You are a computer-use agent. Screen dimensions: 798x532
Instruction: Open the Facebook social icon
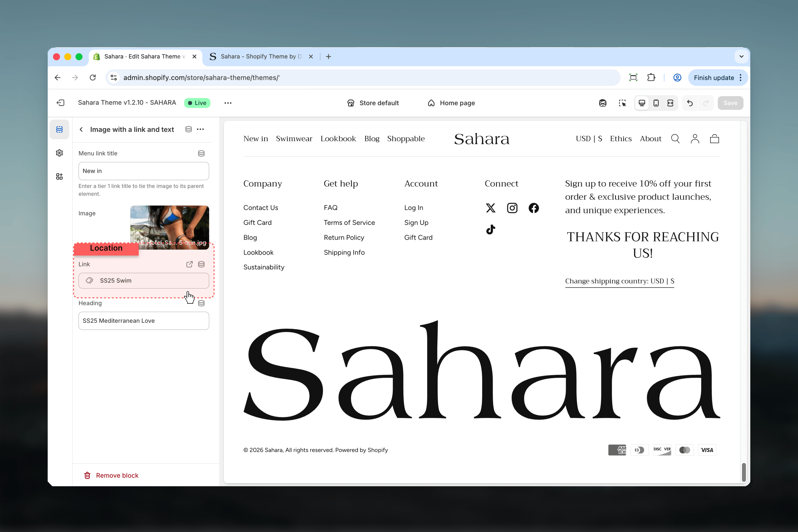click(x=534, y=208)
